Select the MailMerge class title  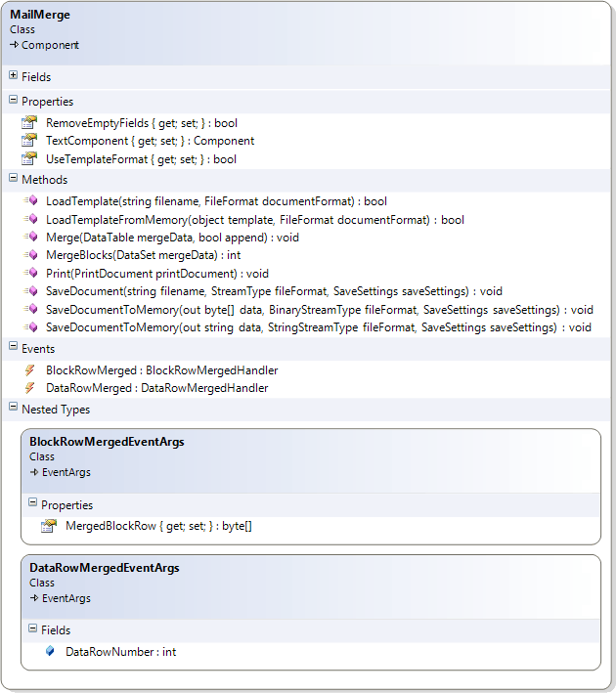pyautogui.click(x=40, y=15)
